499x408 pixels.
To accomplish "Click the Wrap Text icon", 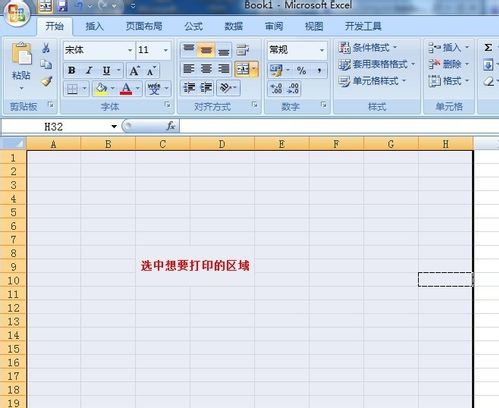I will click(243, 50).
